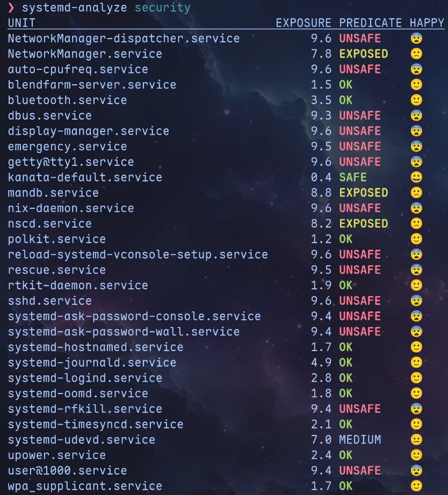Select the dbus.service unit name
The image size is (448, 495).
[x=50, y=116]
